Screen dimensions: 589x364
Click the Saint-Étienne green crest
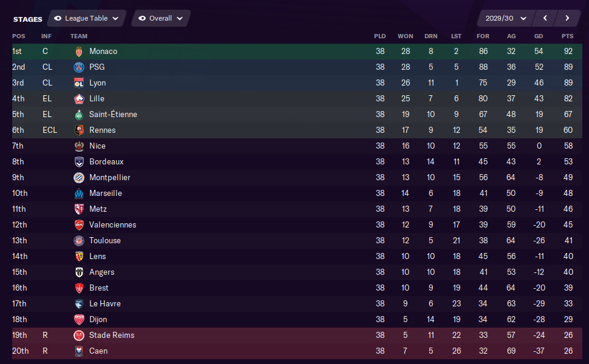79,115
